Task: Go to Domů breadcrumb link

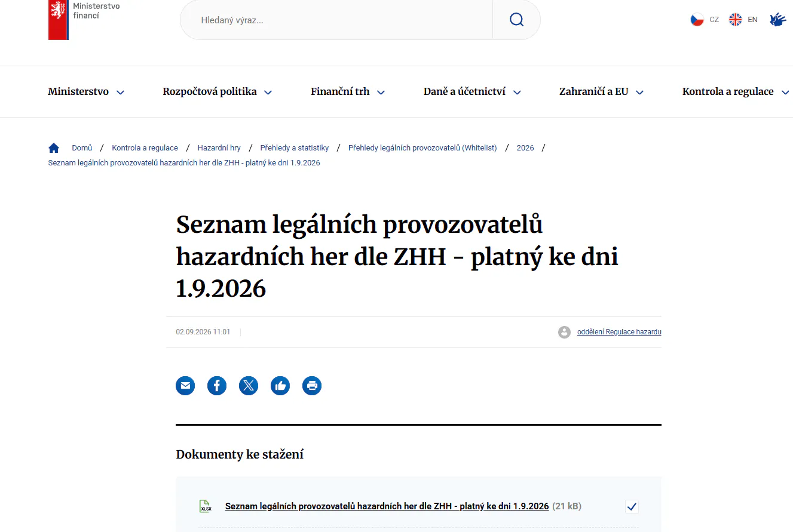Action: (82, 148)
